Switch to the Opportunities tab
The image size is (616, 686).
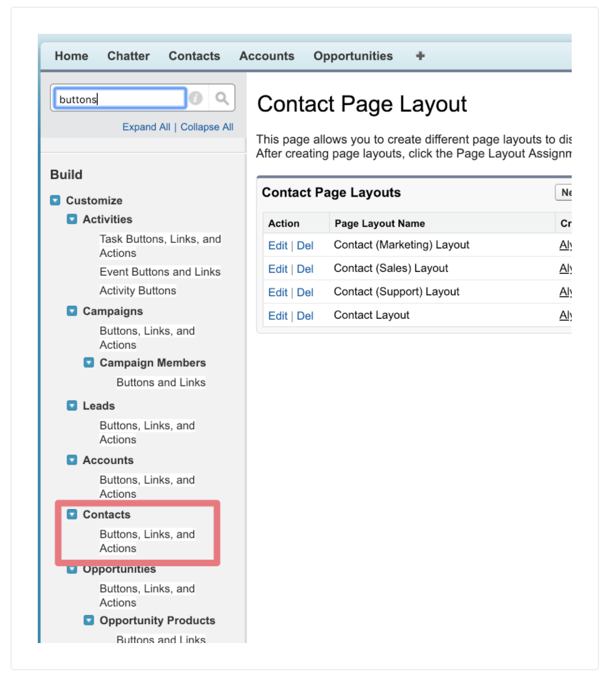(x=353, y=56)
